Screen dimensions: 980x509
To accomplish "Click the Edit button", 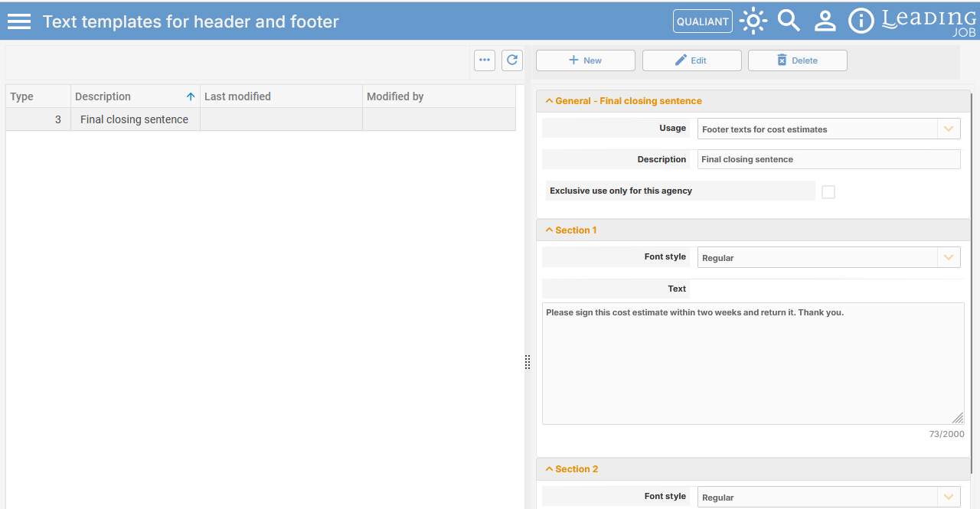I will pyautogui.click(x=692, y=60).
